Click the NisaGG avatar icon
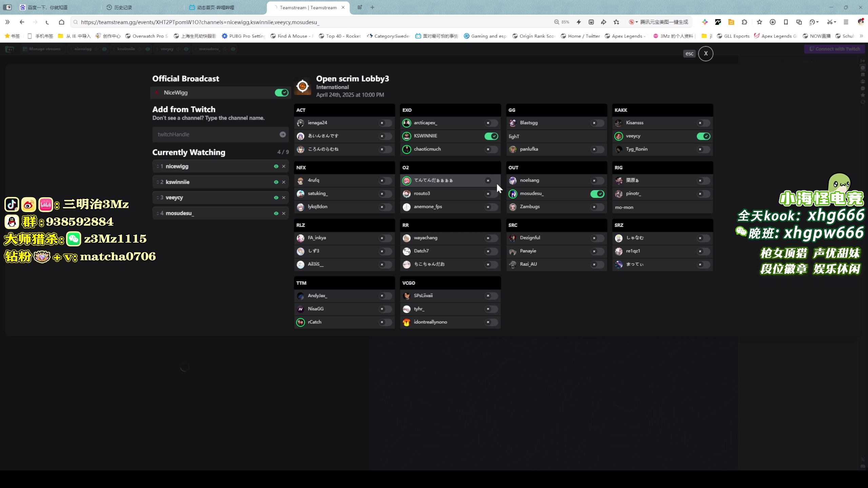 [x=300, y=309]
